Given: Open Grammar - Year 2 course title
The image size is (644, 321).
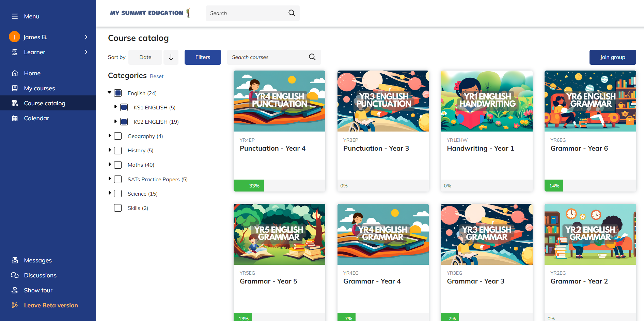Looking at the screenshot, I should pos(579,281).
